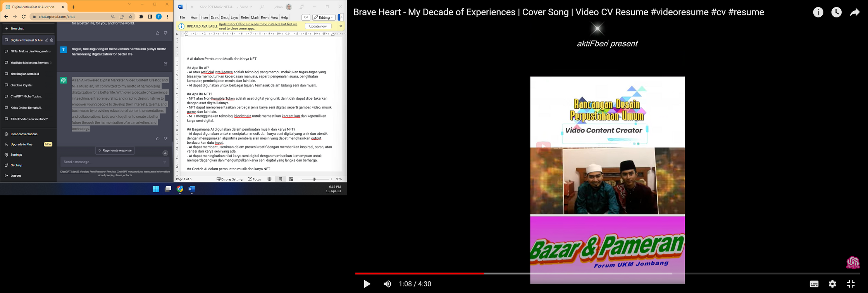Bookmark this page with the star icon
Screen dimensions: 868x293
coord(131,17)
